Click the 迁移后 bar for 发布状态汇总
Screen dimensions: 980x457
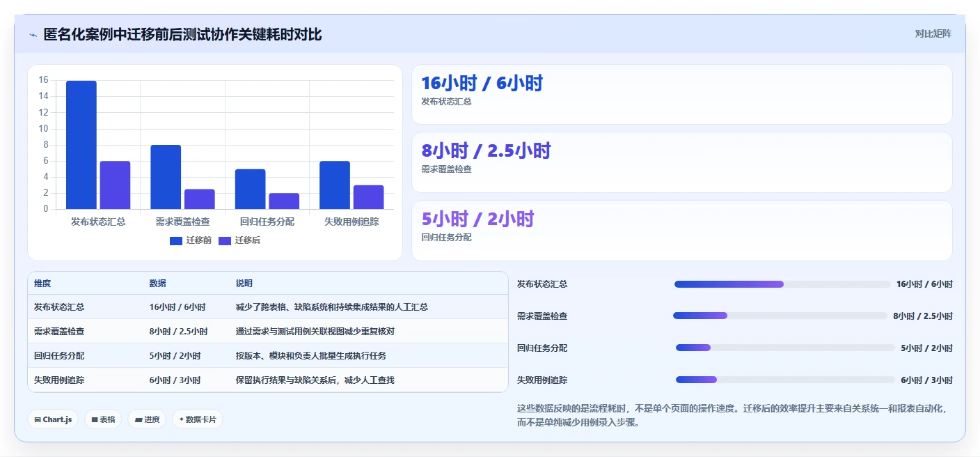115,185
